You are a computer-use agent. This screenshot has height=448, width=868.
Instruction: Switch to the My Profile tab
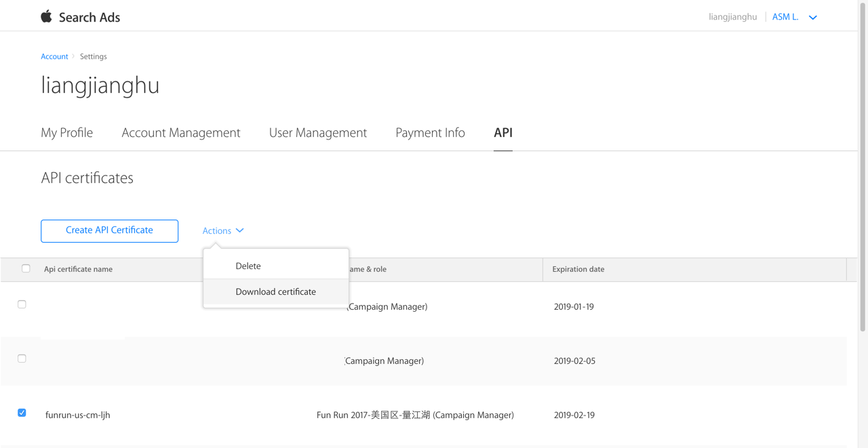(x=66, y=133)
